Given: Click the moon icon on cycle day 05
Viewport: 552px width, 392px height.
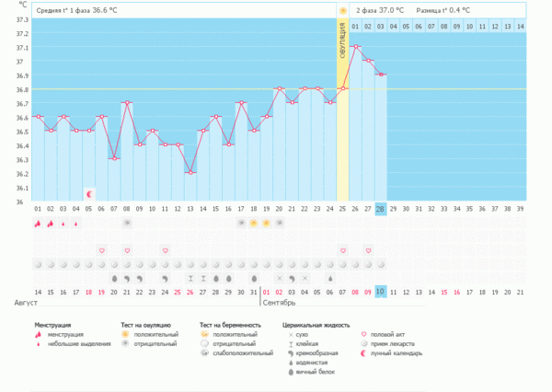Looking at the screenshot, I should tap(88, 193).
